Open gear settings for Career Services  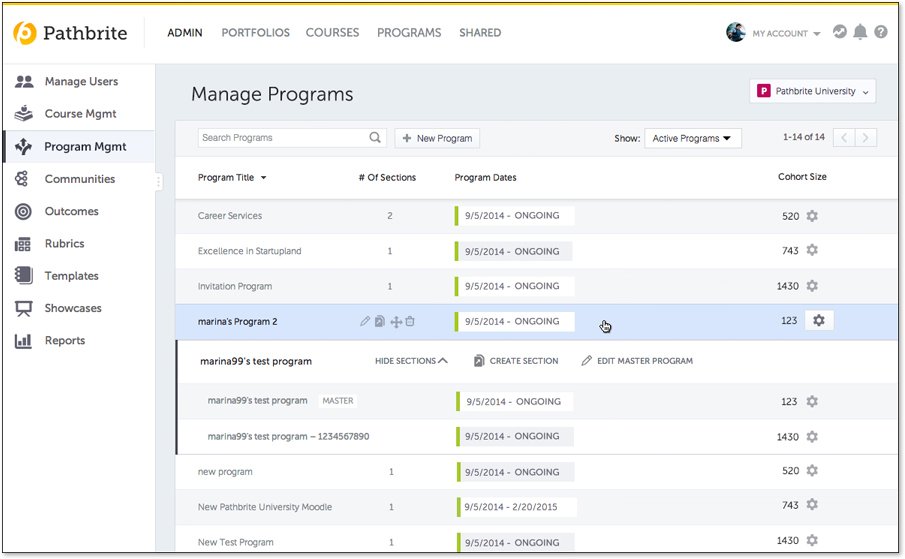click(812, 216)
